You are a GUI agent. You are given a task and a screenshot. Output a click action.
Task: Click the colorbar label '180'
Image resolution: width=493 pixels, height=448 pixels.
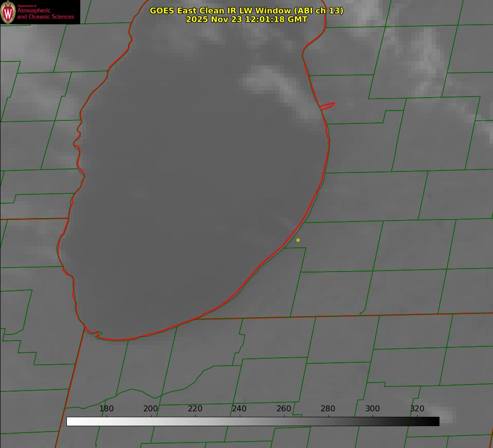[106, 408]
